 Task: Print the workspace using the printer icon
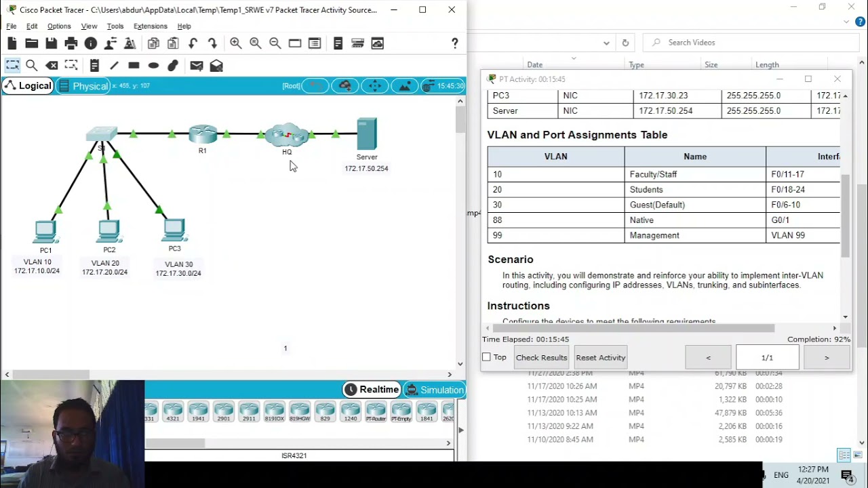coord(71,43)
